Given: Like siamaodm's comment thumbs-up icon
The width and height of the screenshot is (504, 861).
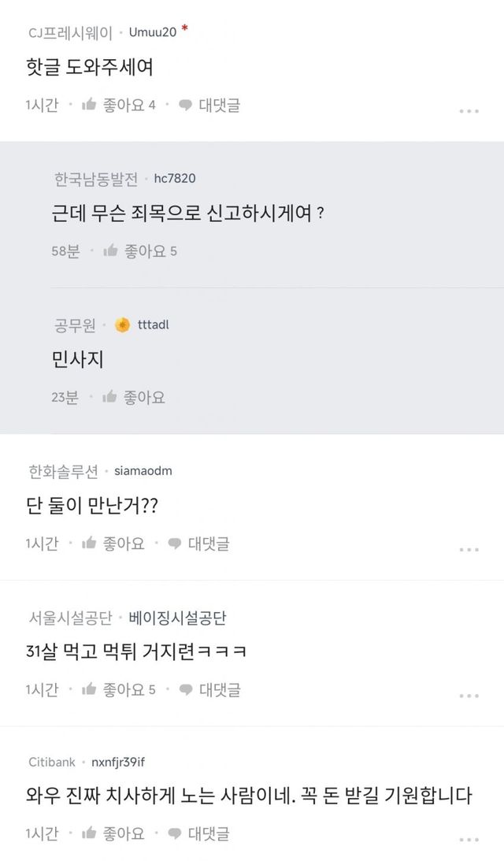Looking at the screenshot, I should (89, 543).
